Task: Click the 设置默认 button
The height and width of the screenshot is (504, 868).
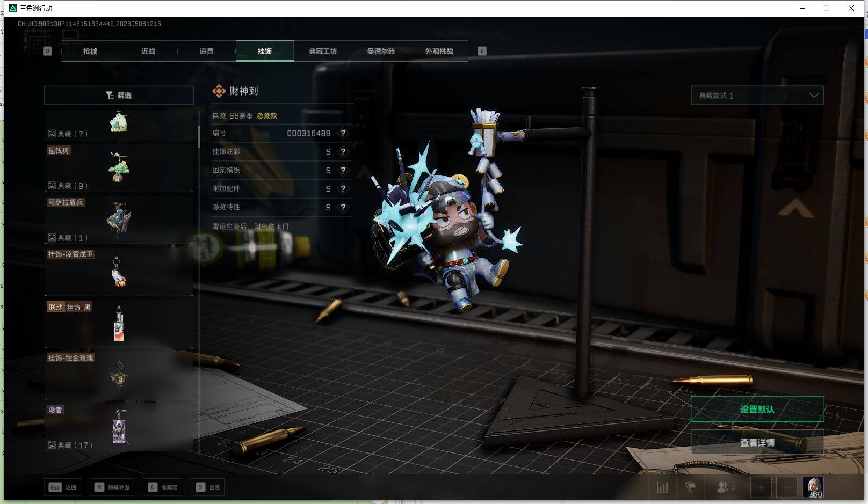Action: tap(757, 410)
